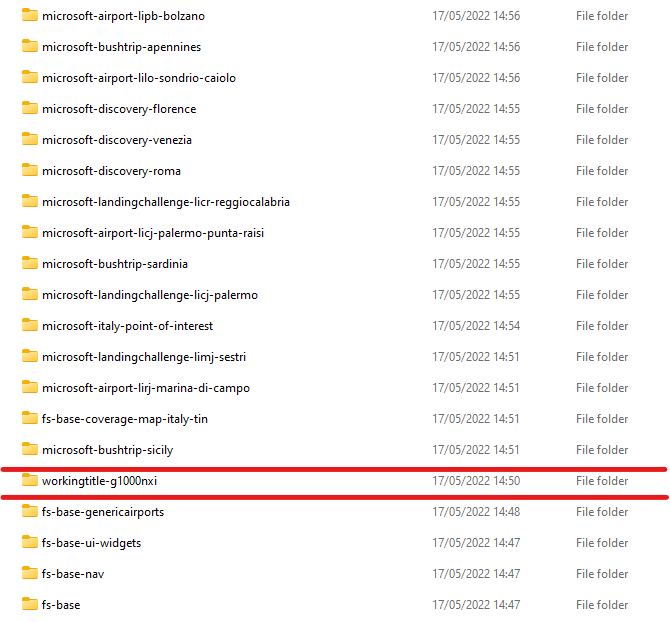Click File folder type of microsoft-landingchallenge-limj-sestri
670x622 pixels.
tap(602, 357)
